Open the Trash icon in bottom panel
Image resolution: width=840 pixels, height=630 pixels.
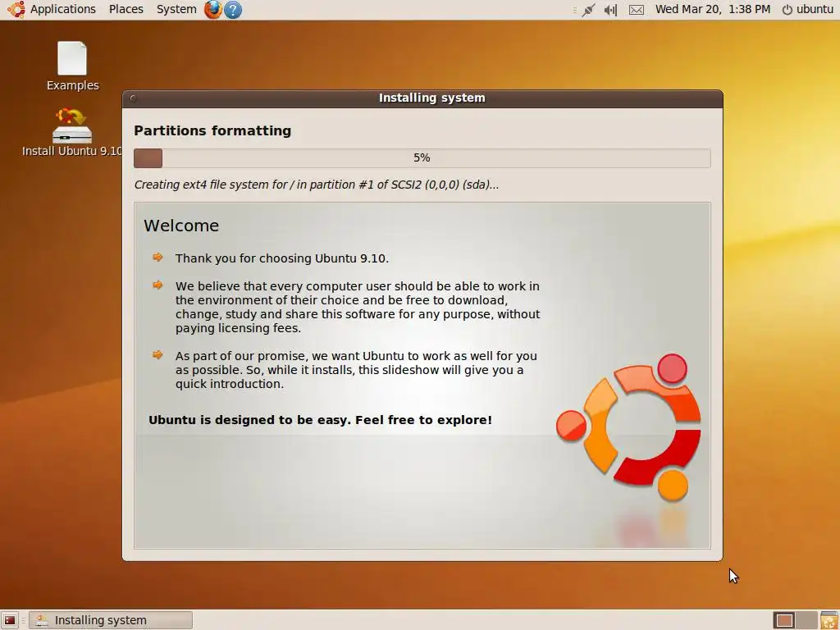[829, 620]
